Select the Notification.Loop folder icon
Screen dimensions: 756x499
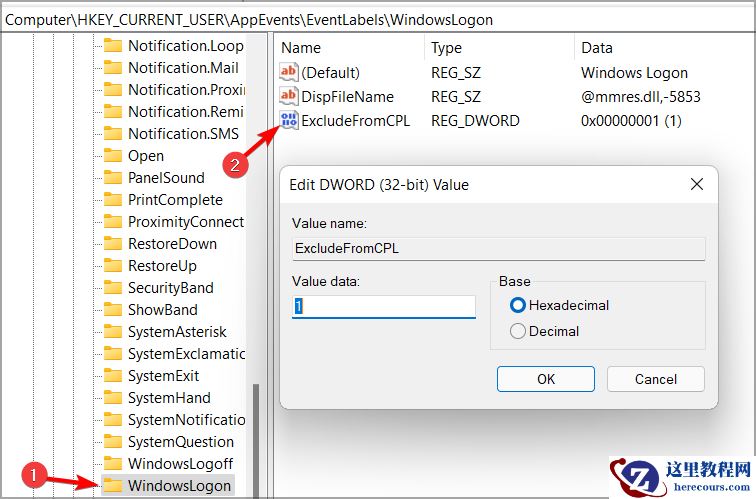click(x=113, y=46)
